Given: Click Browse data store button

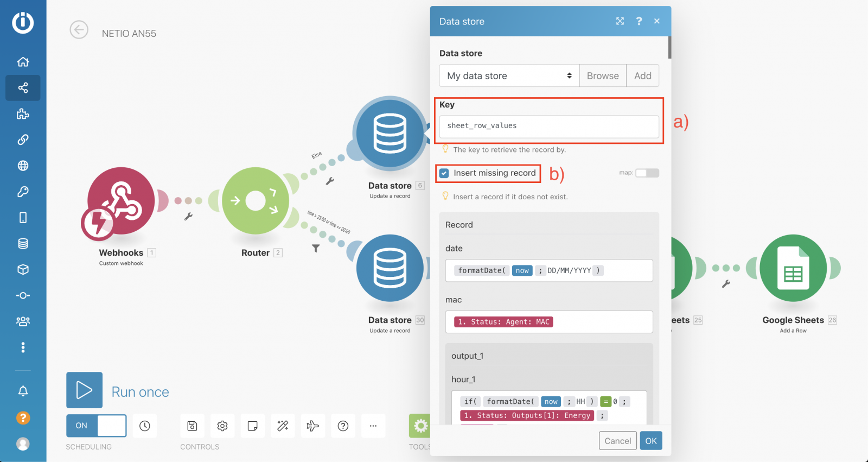Looking at the screenshot, I should [603, 76].
